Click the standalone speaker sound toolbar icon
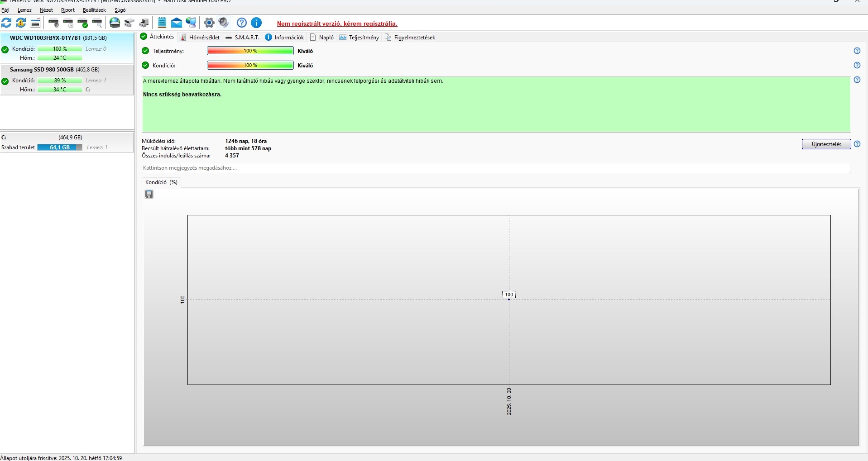868x461 pixels. click(x=223, y=23)
